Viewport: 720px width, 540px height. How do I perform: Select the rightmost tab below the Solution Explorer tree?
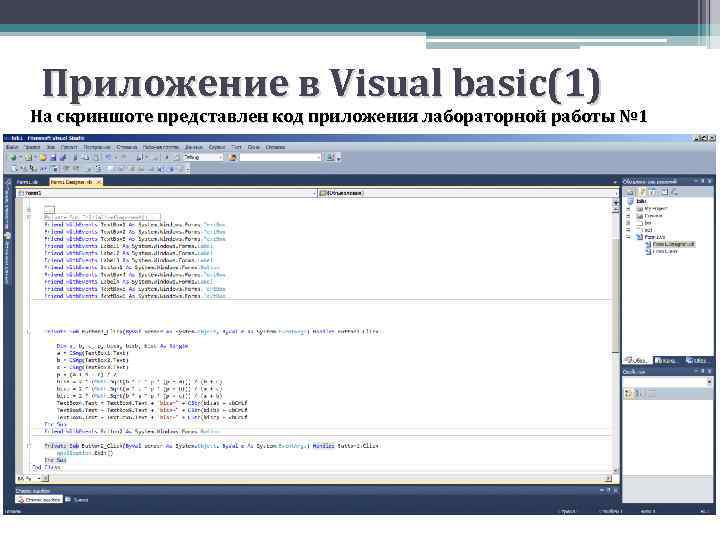[x=696, y=360]
